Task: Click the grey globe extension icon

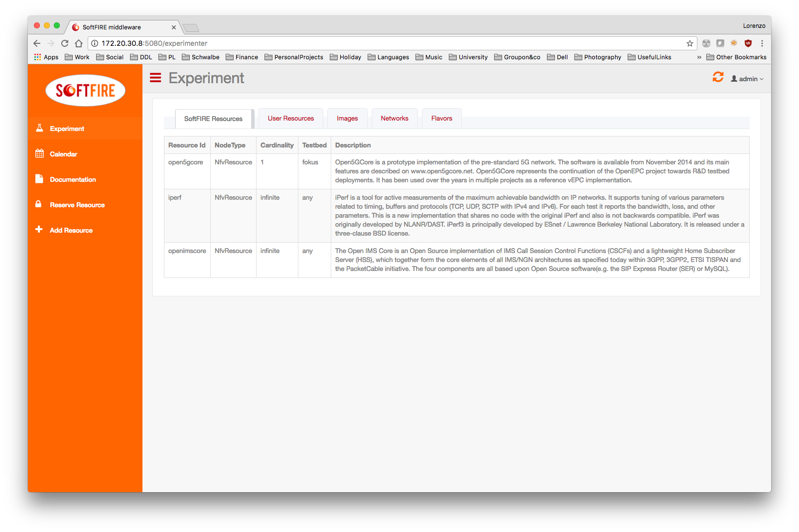Action: click(x=706, y=43)
